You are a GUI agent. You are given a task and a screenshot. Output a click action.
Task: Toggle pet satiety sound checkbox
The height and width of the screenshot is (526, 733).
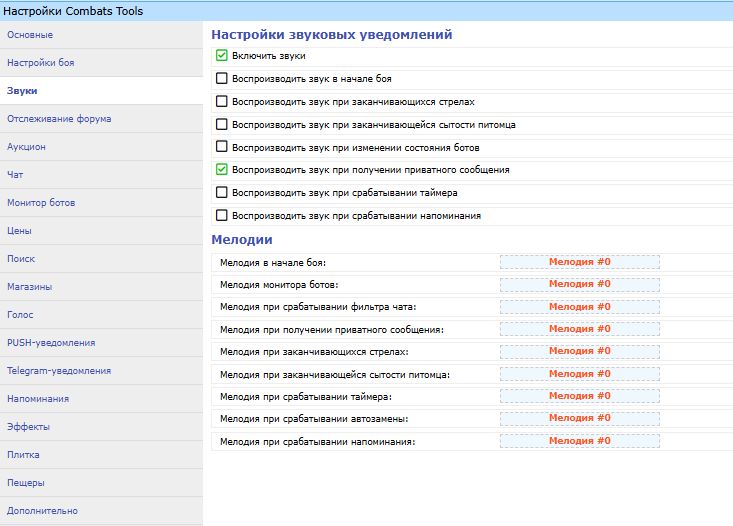(x=222, y=125)
